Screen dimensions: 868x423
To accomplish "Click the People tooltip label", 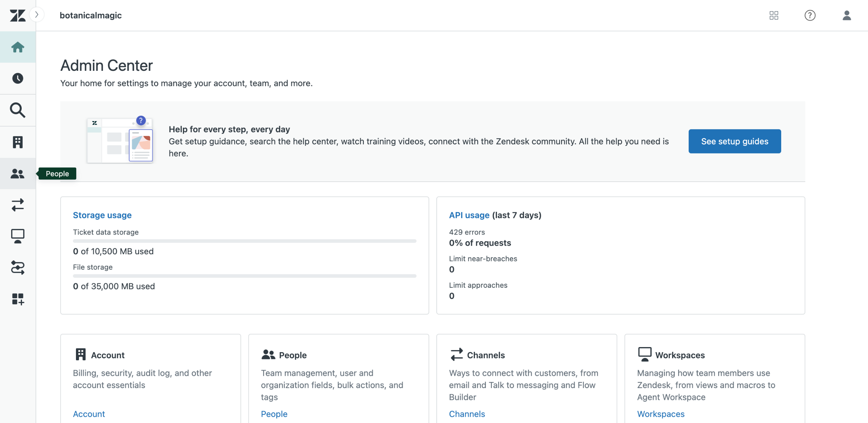I will (x=57, y=174).
